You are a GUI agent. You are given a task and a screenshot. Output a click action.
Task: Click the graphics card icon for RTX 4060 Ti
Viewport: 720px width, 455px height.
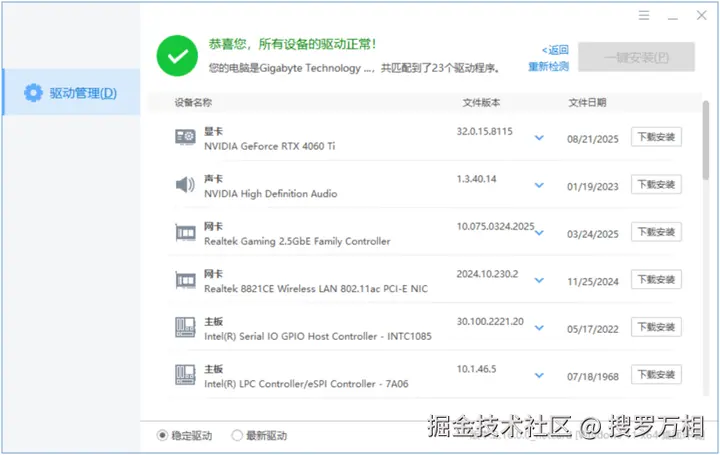[186, 137]
